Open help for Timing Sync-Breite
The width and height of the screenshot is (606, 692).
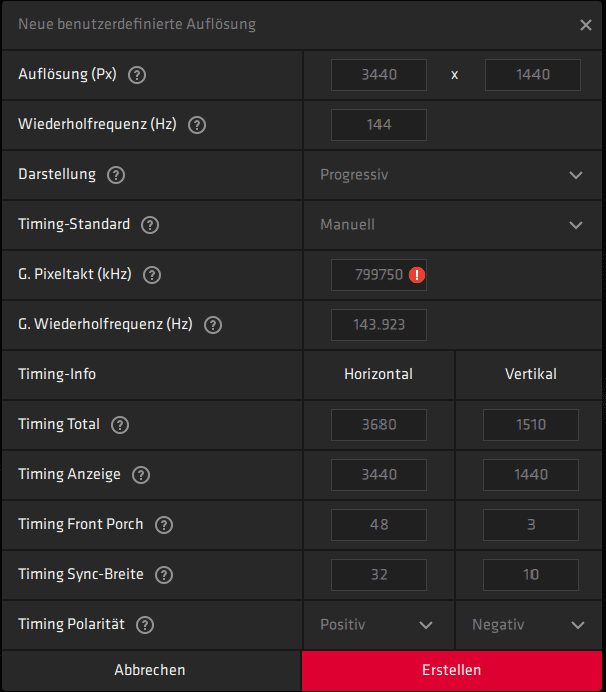(x=164, y=575)
